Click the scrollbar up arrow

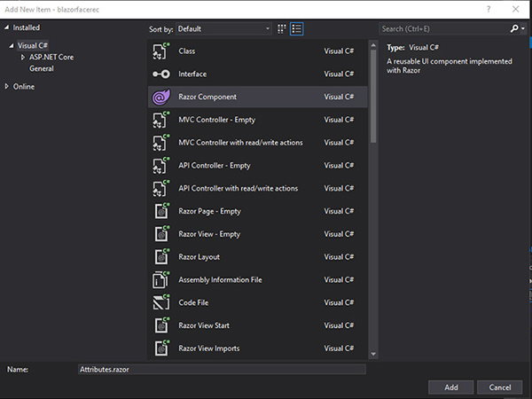[373, 45]
